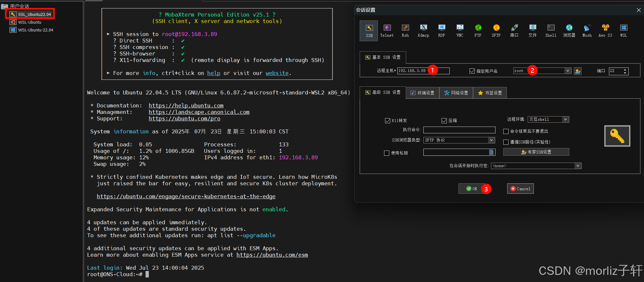The image size is (644, 282).
Task: Enable 命令结束后不要退出 option
Action: coord(506,131)
